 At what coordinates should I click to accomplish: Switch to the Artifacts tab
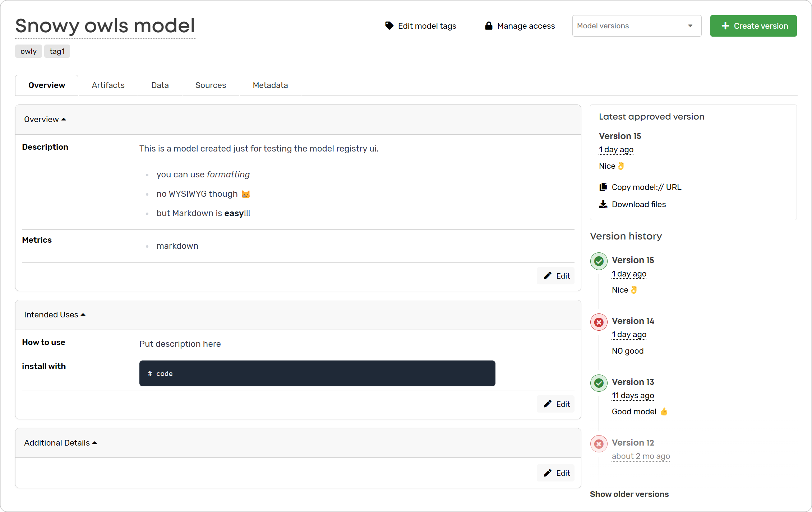coord(108,85)
